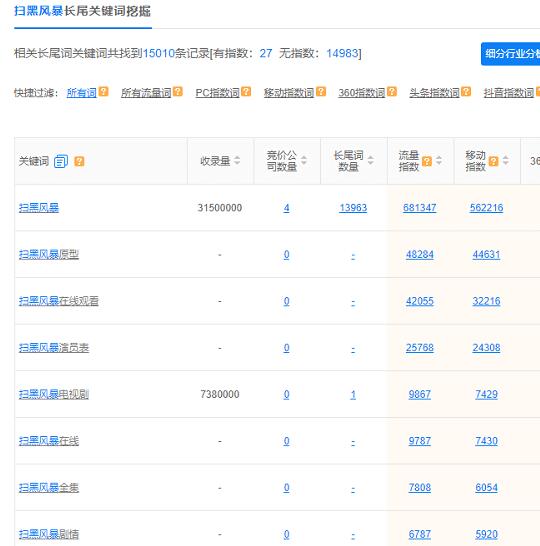Click the orange help icon beside 关键词 header
Viewport: 540px width, 546px height.
[79, 161]
